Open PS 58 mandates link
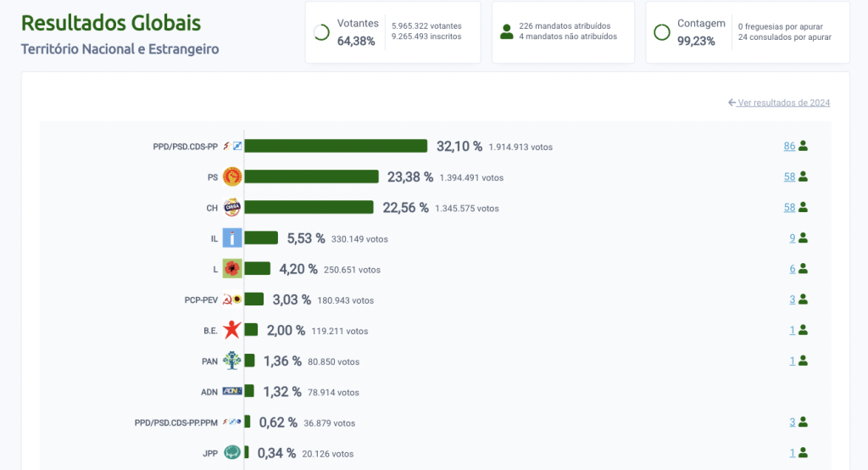Screen dimensions: 868x470 (789, 176)
